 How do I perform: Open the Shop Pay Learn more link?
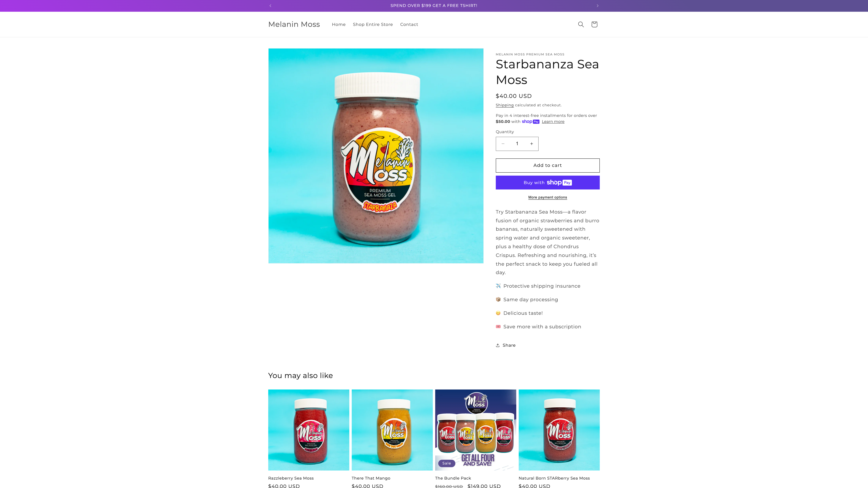[x=553, y=122]
